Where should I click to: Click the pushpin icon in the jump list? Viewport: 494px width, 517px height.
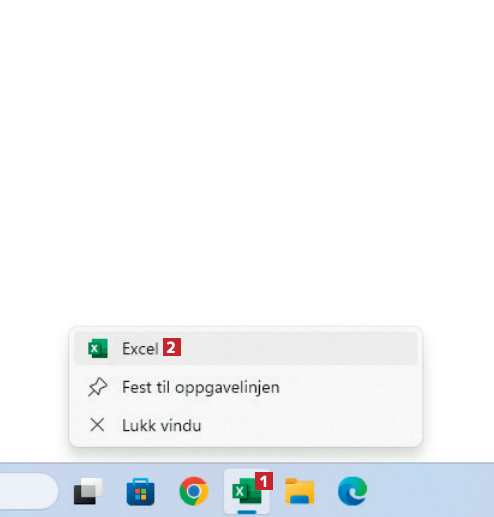[97, 387]
